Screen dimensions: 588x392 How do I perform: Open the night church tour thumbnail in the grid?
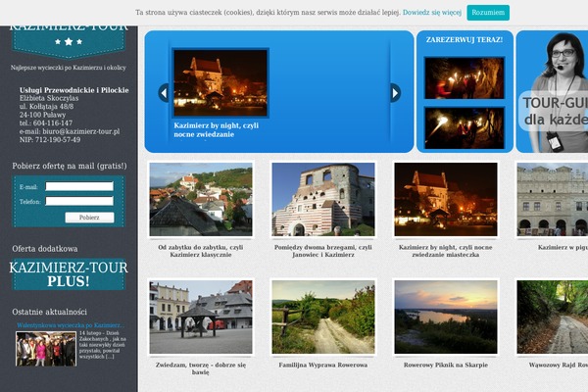[446, 199]
